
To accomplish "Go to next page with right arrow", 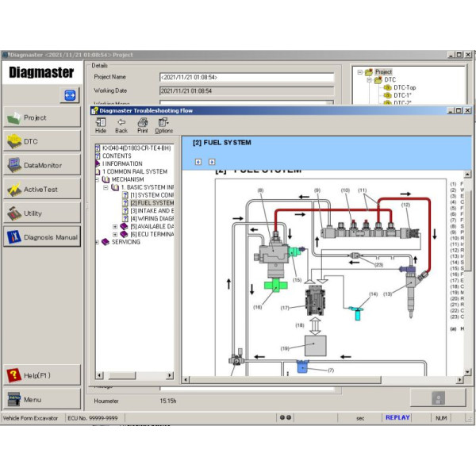I will pos(212,162).
